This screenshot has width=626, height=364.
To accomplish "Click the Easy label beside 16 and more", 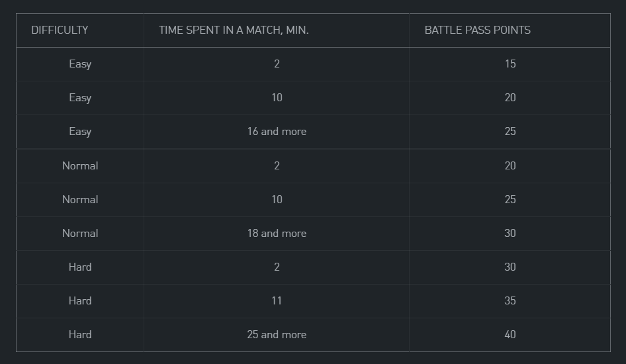I will point(80,132).
